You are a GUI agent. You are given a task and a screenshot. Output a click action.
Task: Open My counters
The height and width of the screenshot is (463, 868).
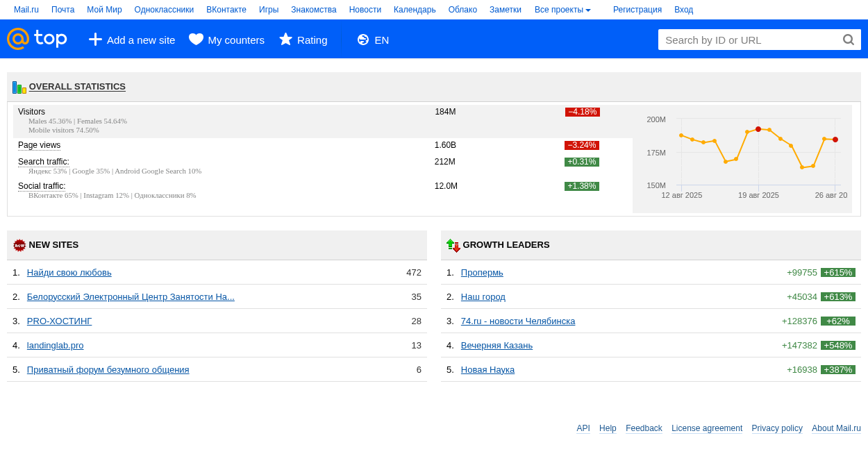point(236,40)
